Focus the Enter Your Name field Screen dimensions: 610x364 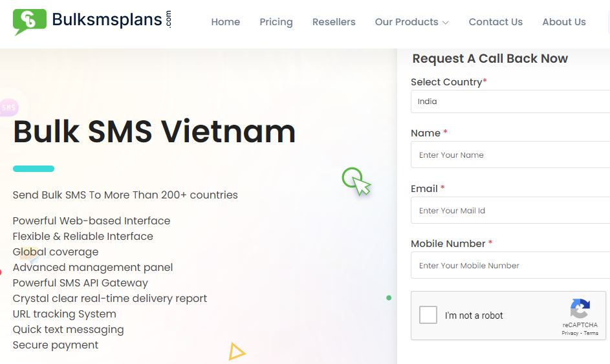click(x=510, y=155)
